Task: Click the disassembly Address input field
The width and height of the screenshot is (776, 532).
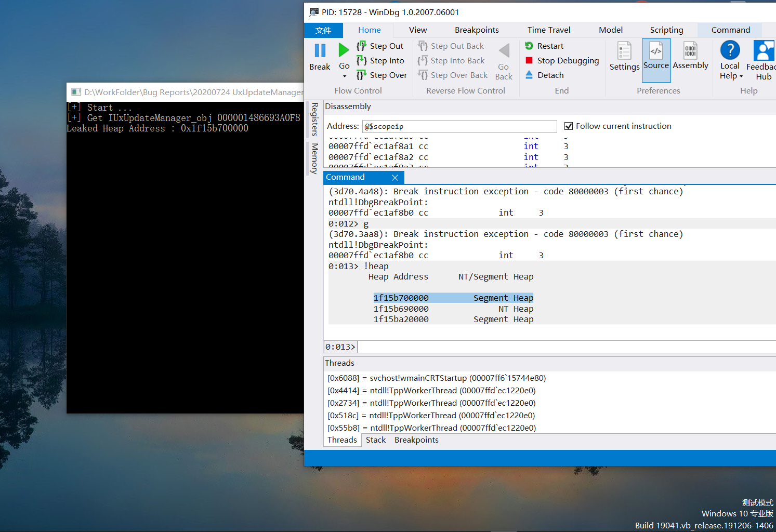Action: coord(459,126)
